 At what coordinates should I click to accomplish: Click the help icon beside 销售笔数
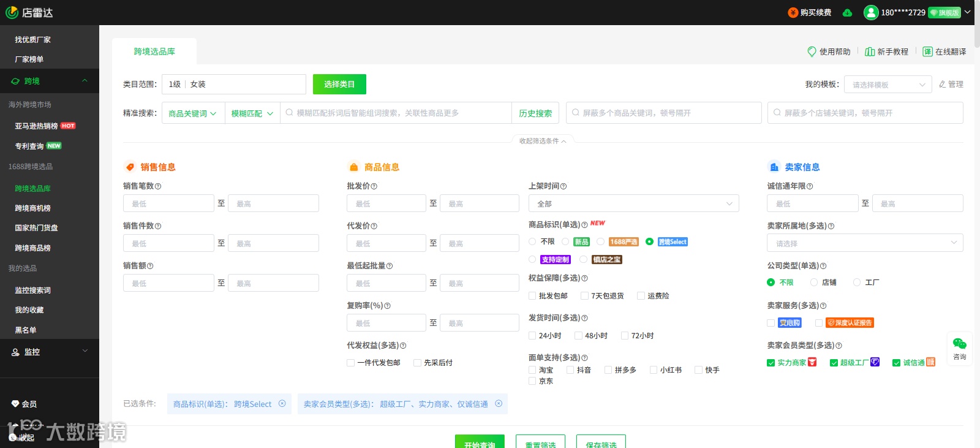pyautogui.click(x=158, y=186)
